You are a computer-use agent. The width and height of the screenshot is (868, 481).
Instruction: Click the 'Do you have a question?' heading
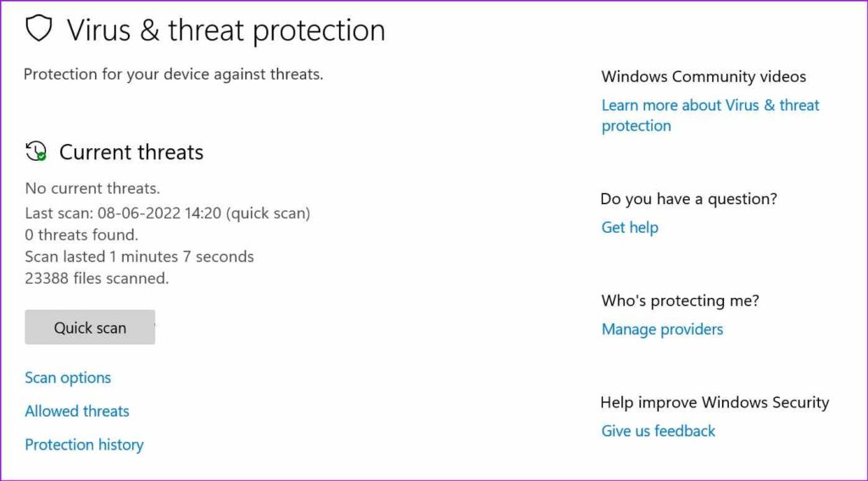pos(688,199)
